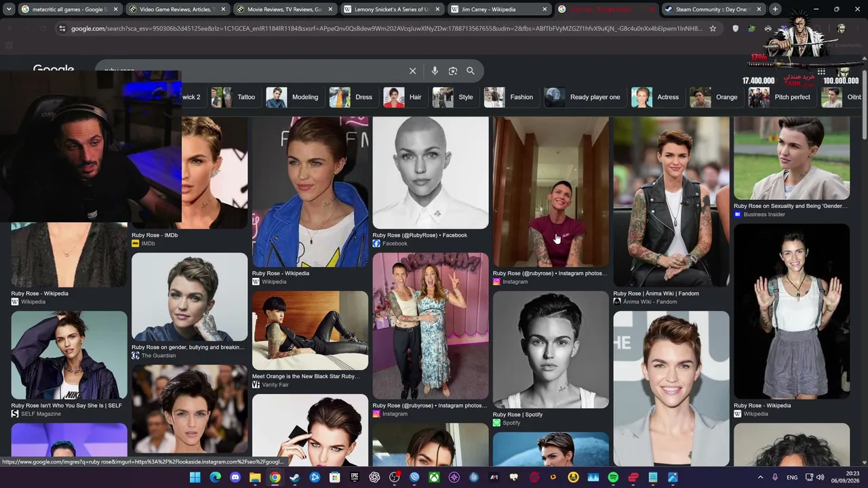Open Discord from the taskbar
This screenshot has width=868, height=488.
coord(235,477)
